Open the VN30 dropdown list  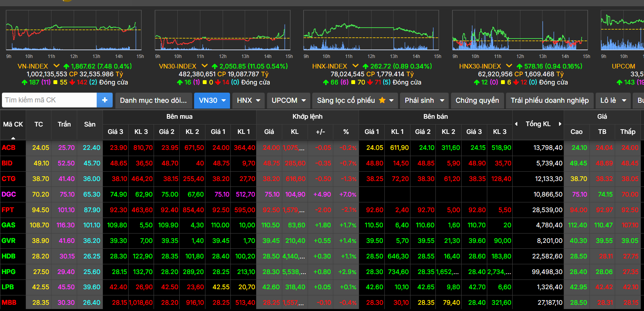tap(212, 100)
